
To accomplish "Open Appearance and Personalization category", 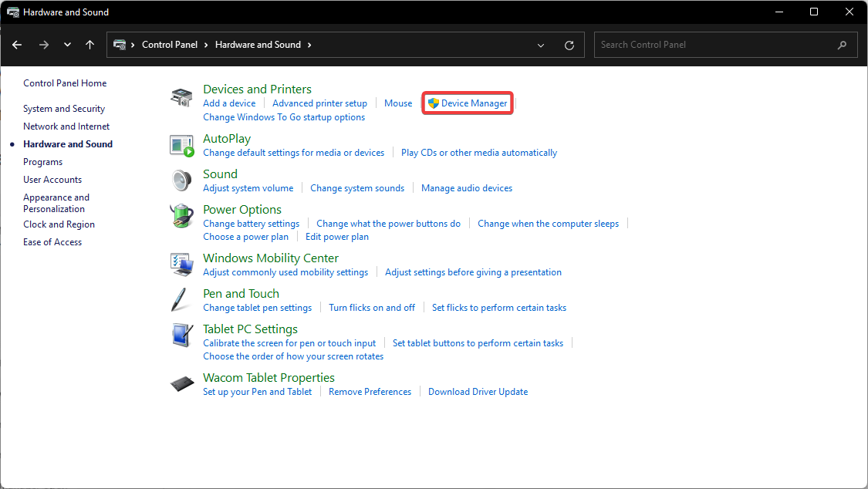I will pos(56,203).
